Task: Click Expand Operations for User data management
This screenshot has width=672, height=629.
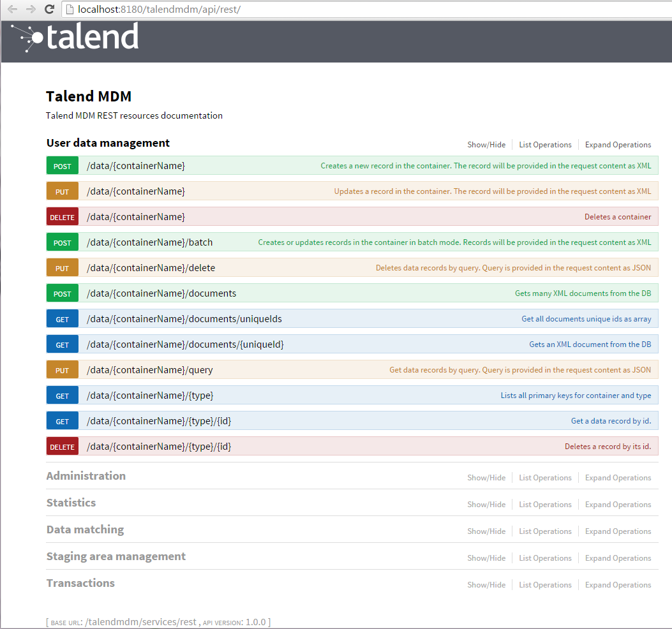Action: [x=618, y=145]
